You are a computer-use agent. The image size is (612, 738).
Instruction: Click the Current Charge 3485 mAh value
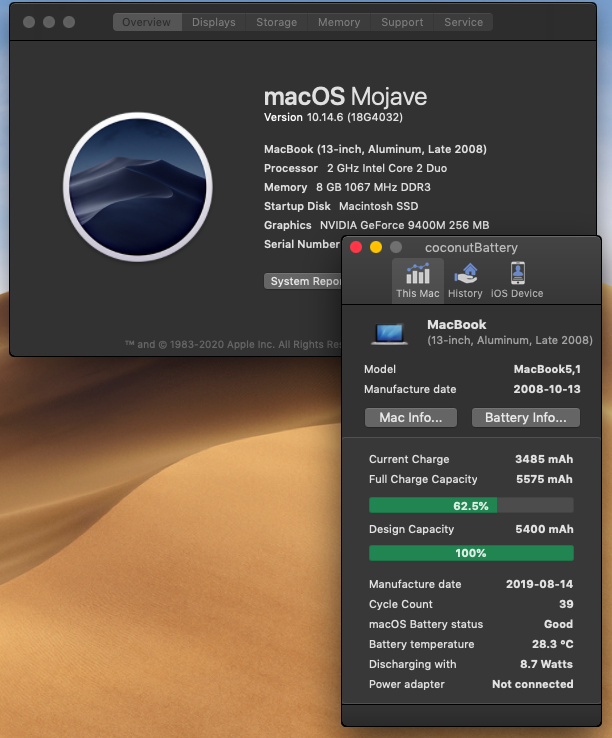544,459
